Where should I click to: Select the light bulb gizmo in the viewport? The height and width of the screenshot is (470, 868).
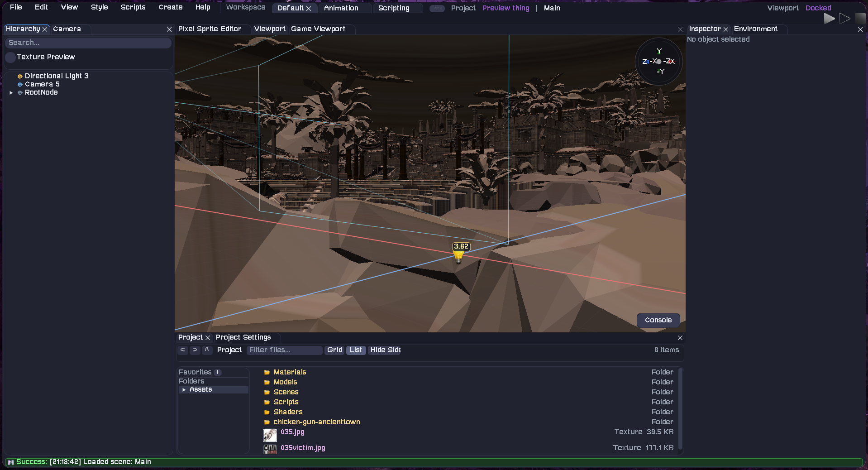[x=458, y=254]
